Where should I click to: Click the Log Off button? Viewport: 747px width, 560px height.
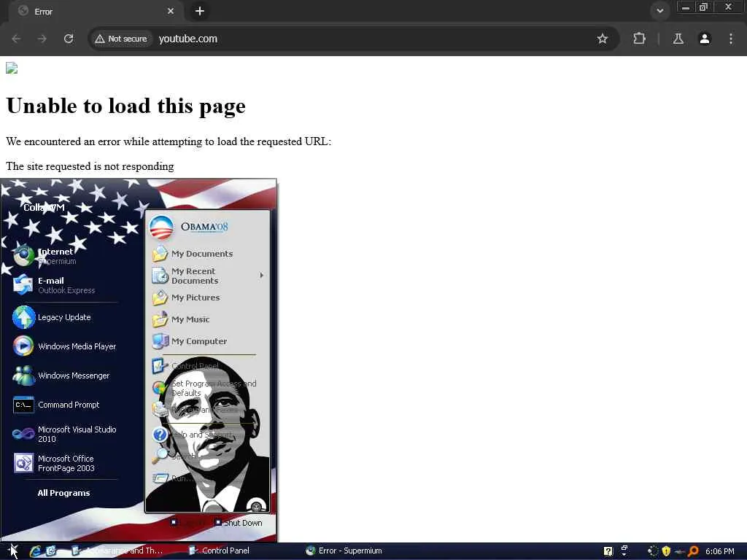coord(188,523)
